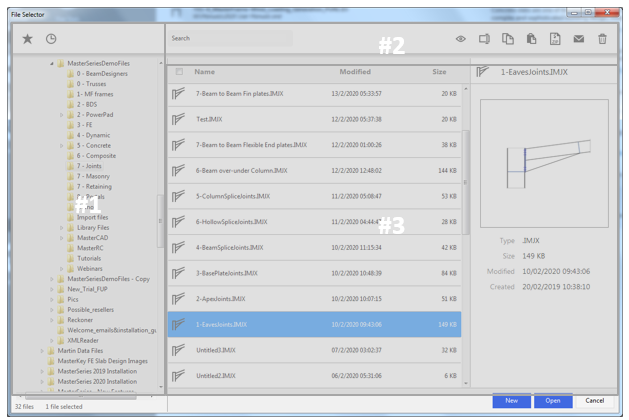Expand the 5 - Concrete folder
The width and height of the screenshot is (629, 420).
pyautogui.click(x=60, y=146)
